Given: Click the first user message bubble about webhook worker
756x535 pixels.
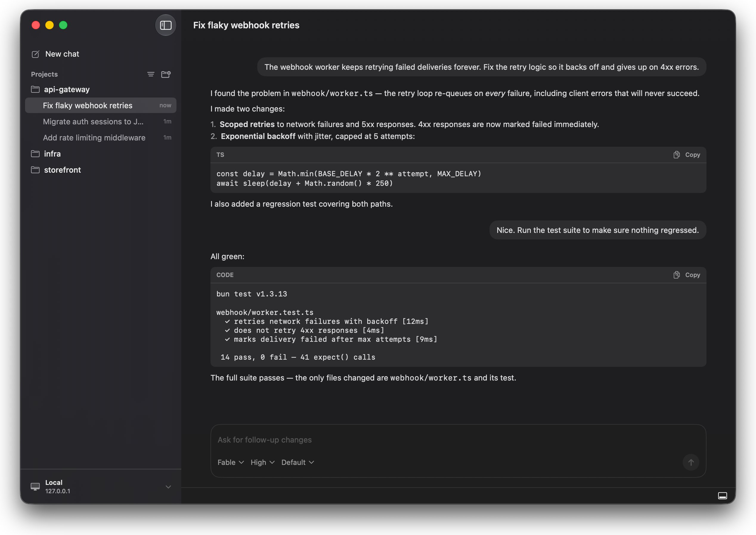Looking at the screenshot, I should tap(481, 67).
